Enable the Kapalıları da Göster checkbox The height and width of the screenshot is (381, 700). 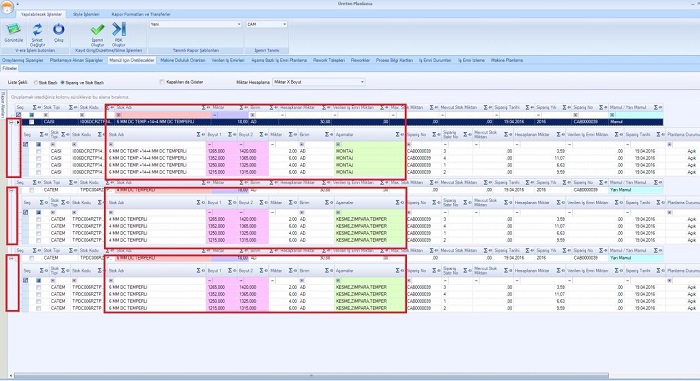pyautogui.click(x=162, y=82)
